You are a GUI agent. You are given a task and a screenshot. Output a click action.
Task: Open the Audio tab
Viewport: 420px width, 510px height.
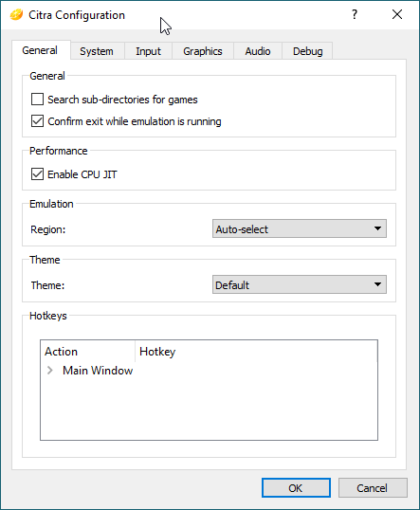point(258,51)
